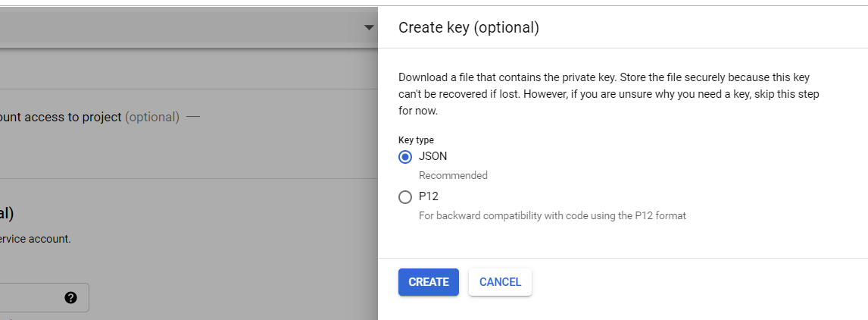Expand the "access to project (optional)" step
Screen dimensions: 868x320
89,117
